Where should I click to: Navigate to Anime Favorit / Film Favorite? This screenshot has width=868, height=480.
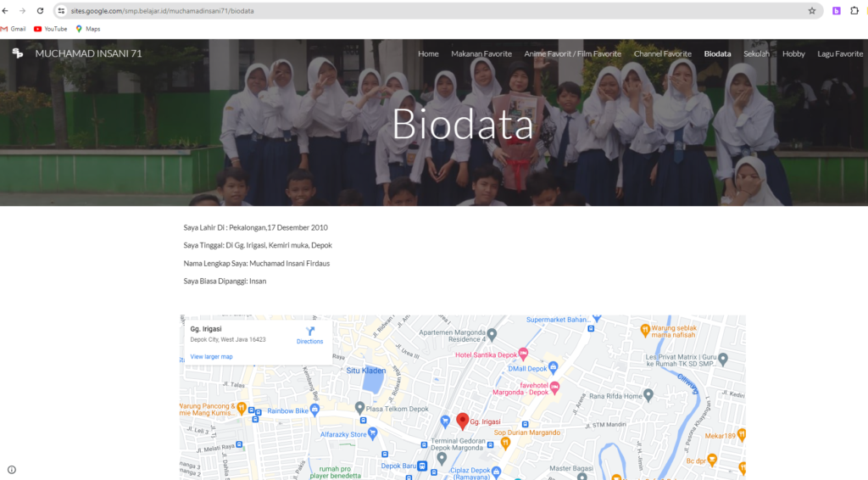pyautogui.click(x=572, y=53)
